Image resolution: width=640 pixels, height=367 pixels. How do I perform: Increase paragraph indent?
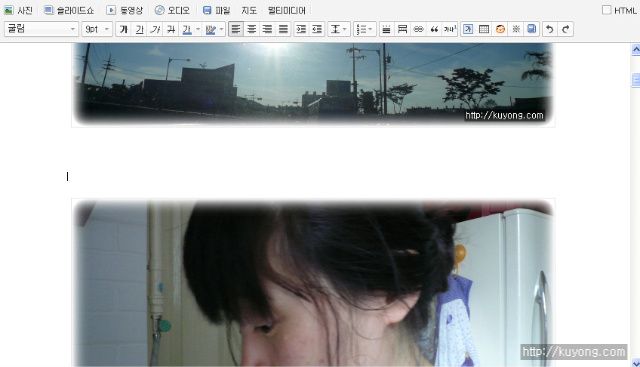point(301,29)
